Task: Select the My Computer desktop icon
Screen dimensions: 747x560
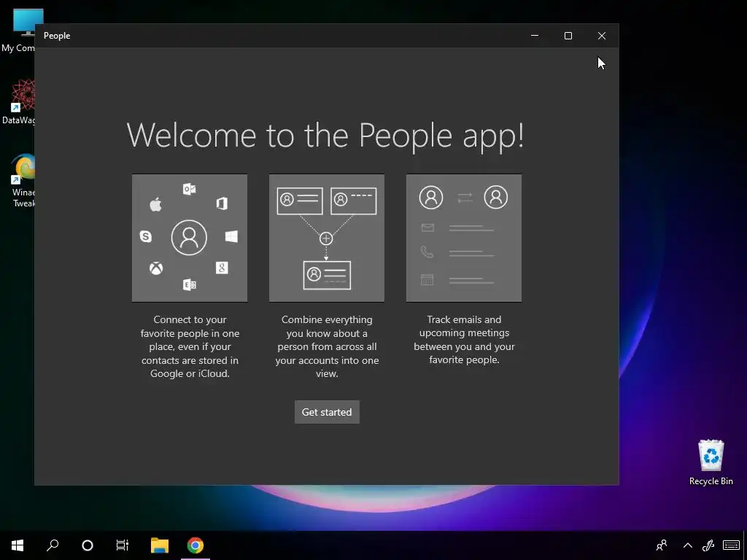Action: point(19,31)
